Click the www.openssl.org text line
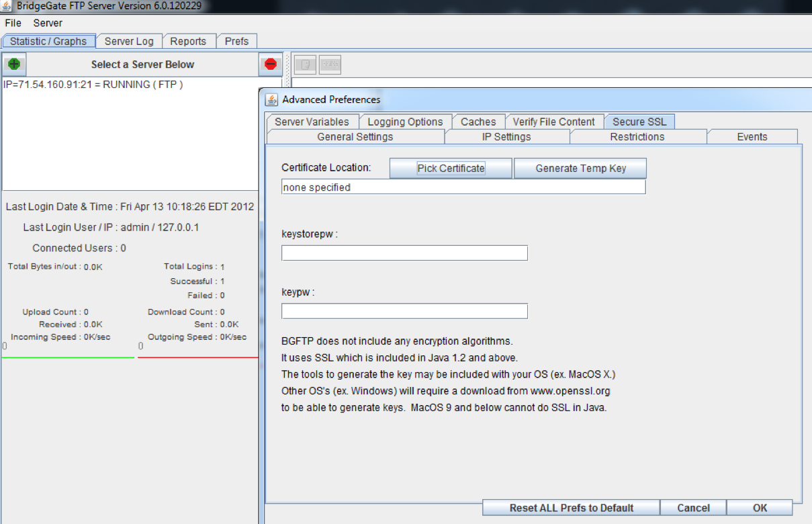This screenshot has height=524, width=812. (446, 390)
